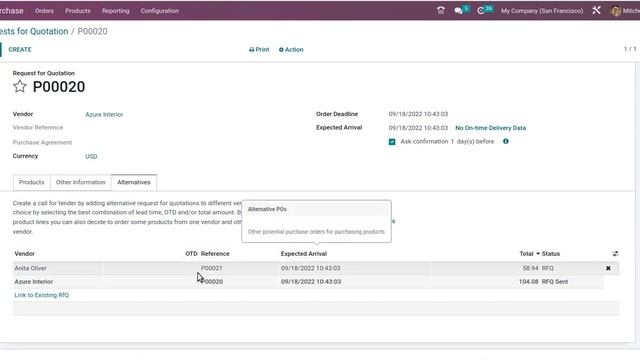The image size is (640, 360).
Task: Switch to the Products tab
Action: 31,182
